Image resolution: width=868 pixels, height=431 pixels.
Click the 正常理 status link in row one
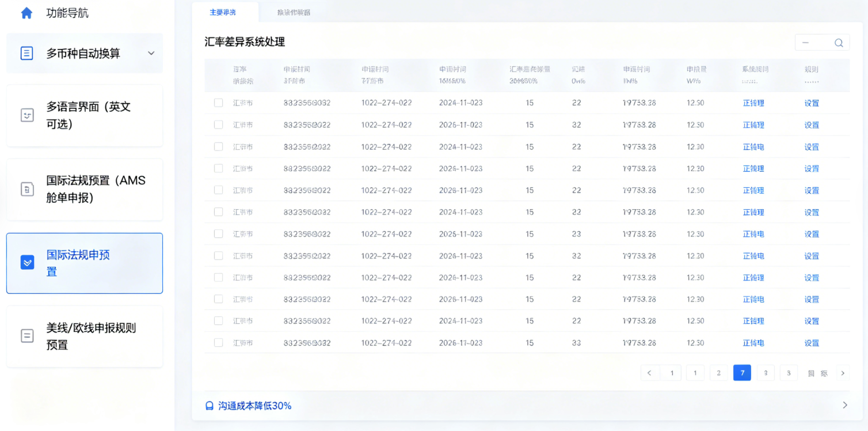[754, 103]
